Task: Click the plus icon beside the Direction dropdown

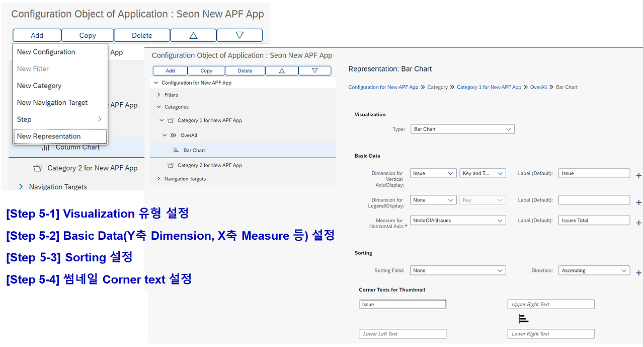Action: pos(639,273)
